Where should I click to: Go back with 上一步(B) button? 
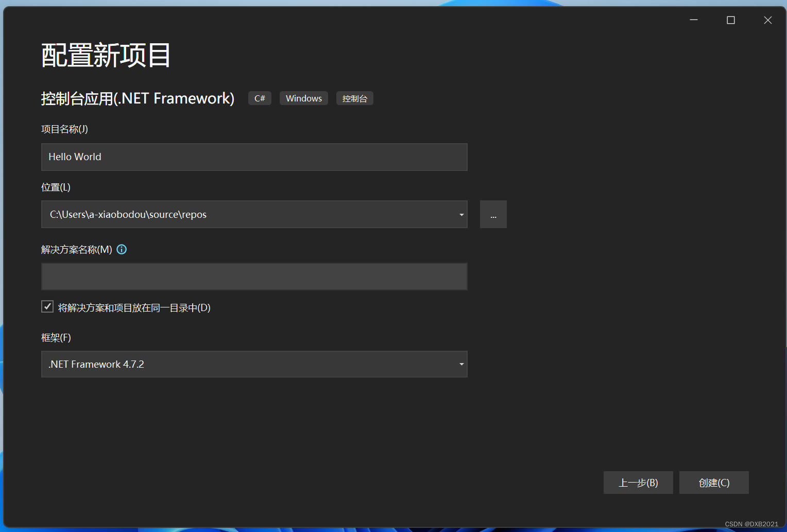pos(638,483)
